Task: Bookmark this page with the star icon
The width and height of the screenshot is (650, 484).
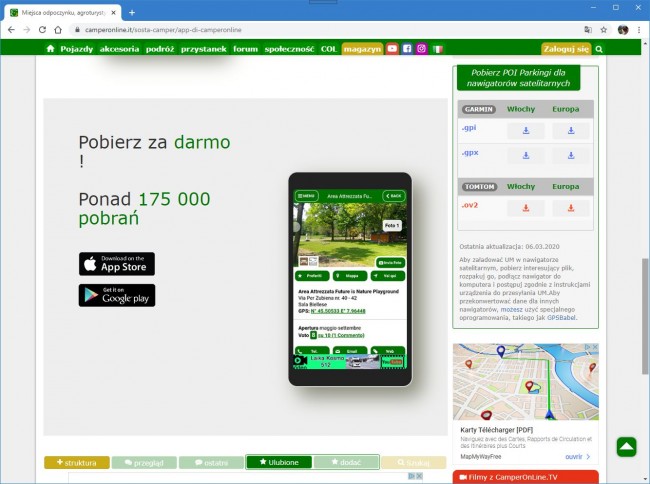Action: click(604, 30)
